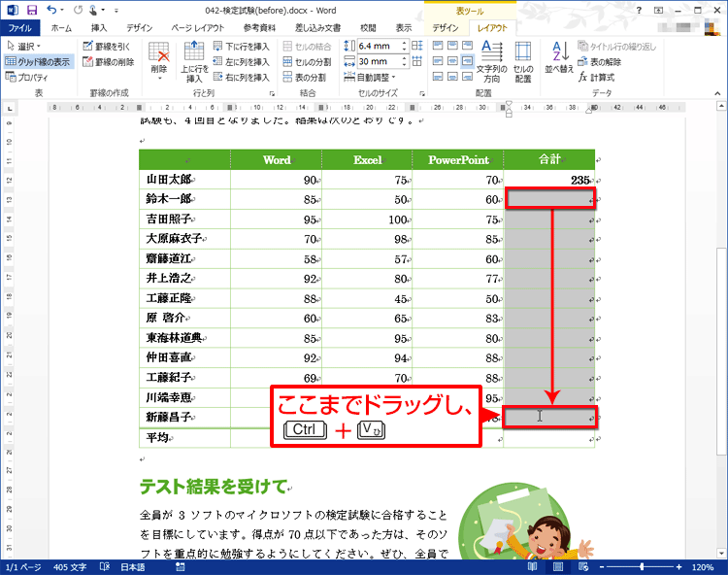Screen dimensions: 728x575
Task: Open 校閲 tab
Action: click(x=368, y=28)
